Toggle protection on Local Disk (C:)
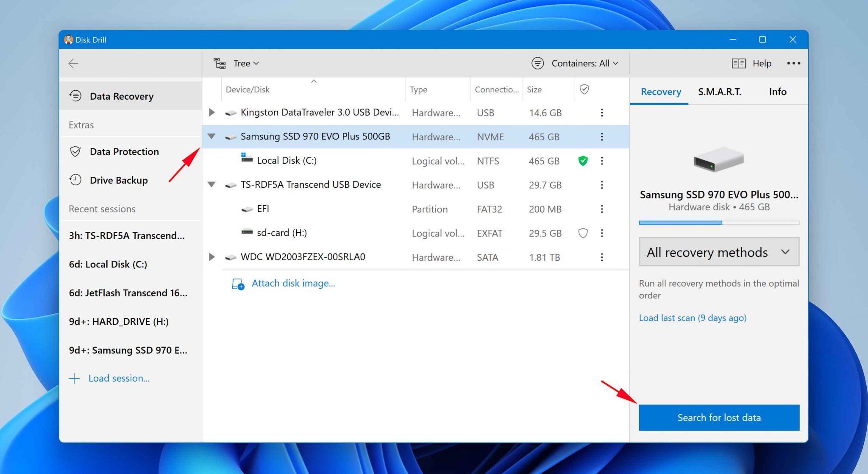 coord(583,161)
